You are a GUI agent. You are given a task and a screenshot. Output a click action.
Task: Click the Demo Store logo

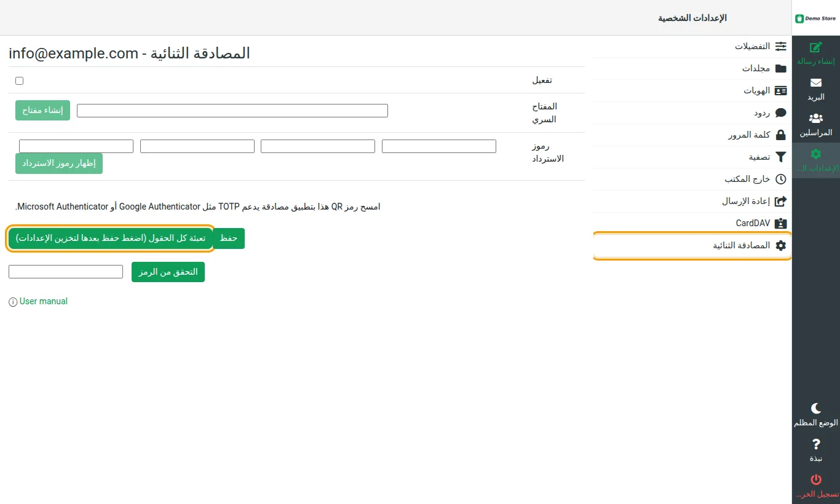click(x=816, y=18)
